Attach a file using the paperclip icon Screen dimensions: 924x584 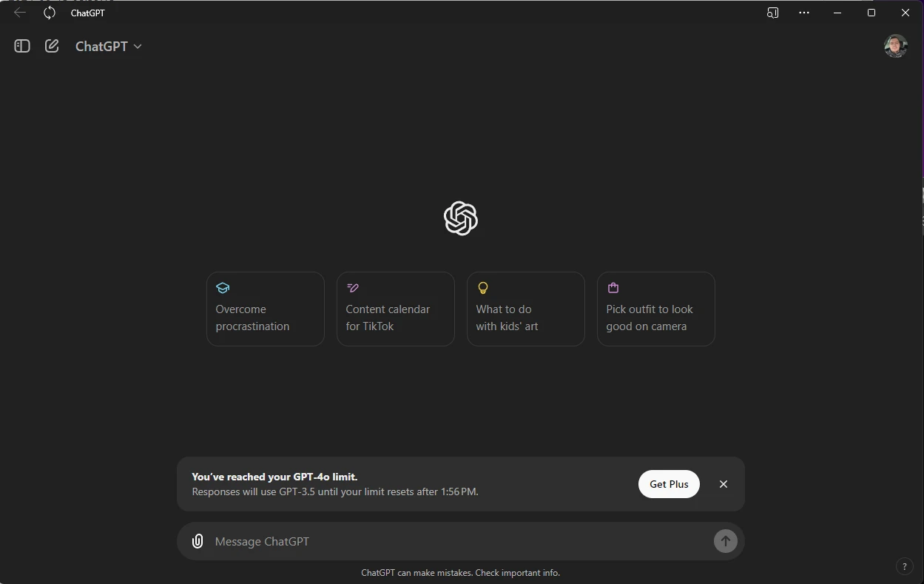198,541
